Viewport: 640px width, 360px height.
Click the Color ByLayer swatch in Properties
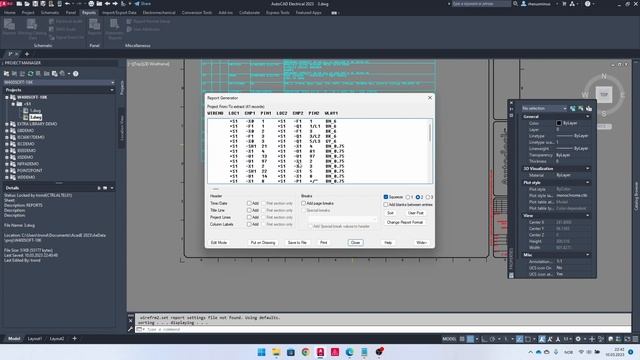[559, 123]
